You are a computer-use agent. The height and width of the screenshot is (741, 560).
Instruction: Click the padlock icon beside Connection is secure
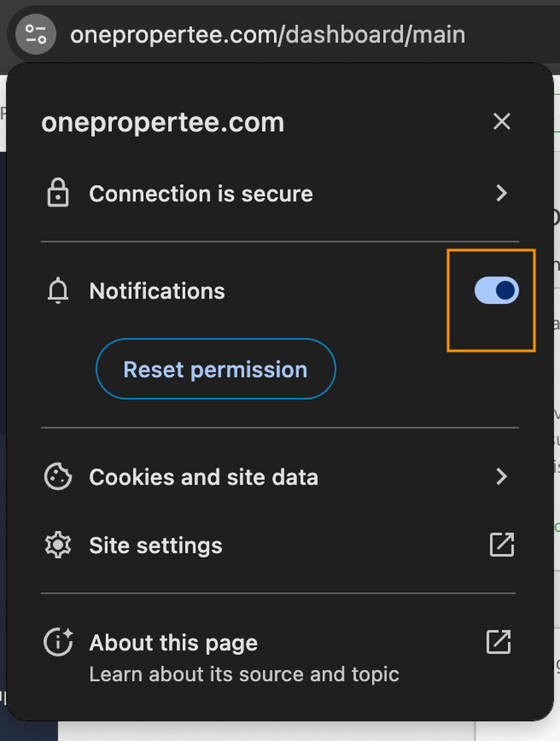[x=58, y=193]
